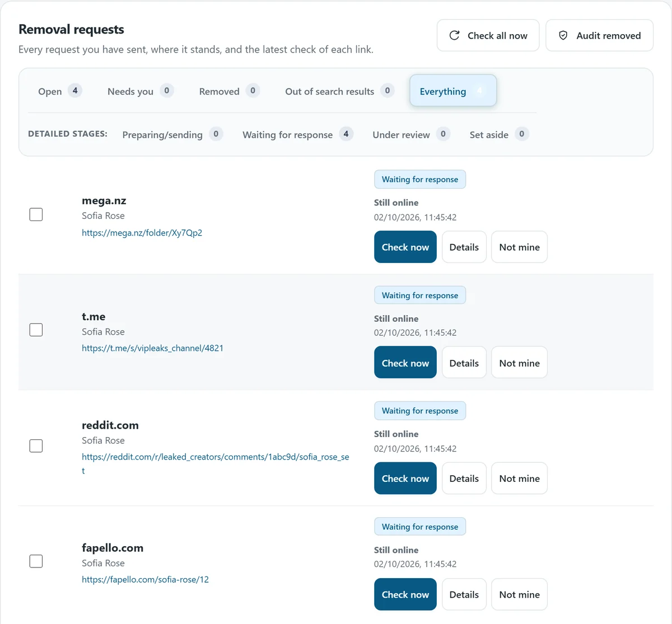Open the reddit.com leaked_creators link
The width and height of the screenshot is (672, 624).
pyautogui.click(x=216, y=463)
